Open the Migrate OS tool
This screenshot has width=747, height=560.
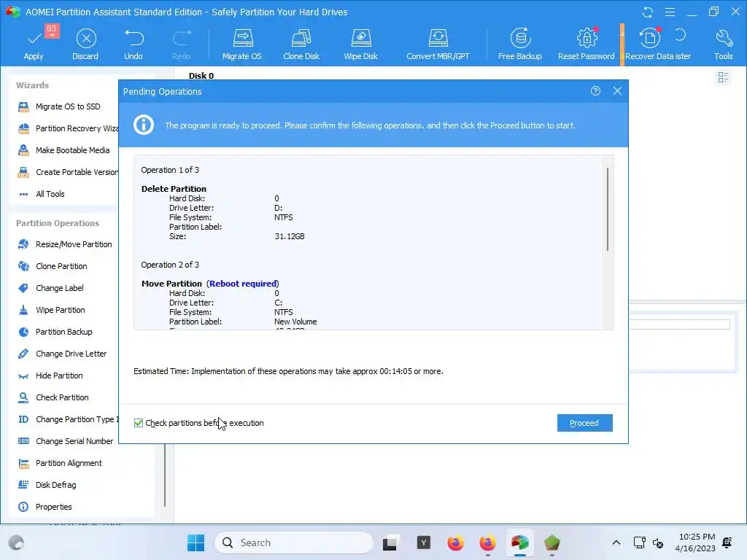242,44
